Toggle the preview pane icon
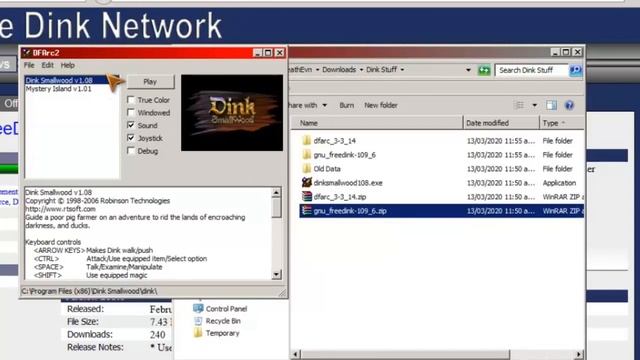 click(x=551, y=105)
